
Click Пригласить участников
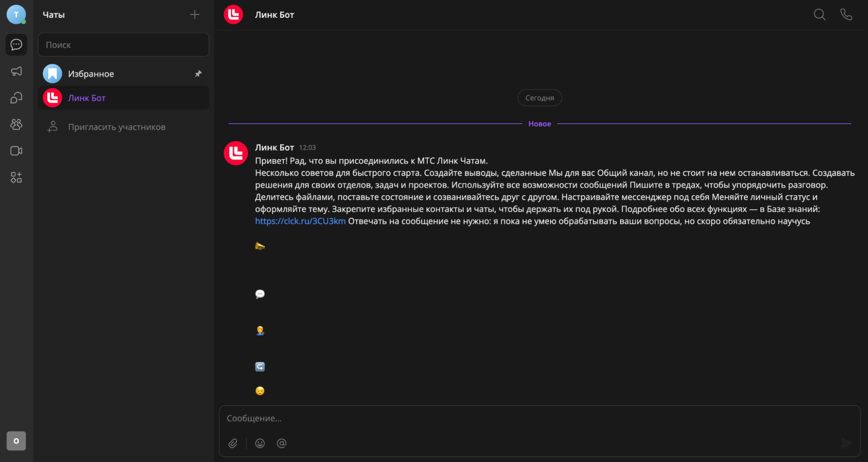[x=116, y=127]
